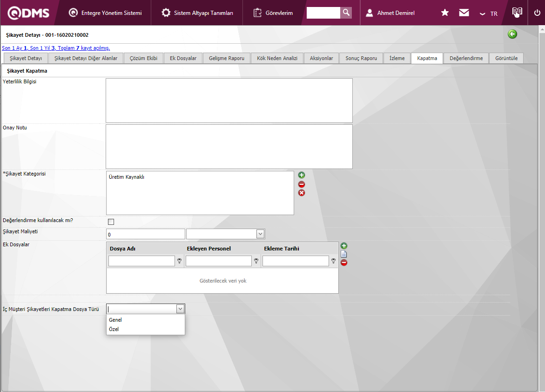Select 'Genel' from the dropdown list
This screenshot has width=545, height=392.
pyautogui.click(x=115, y=320)
